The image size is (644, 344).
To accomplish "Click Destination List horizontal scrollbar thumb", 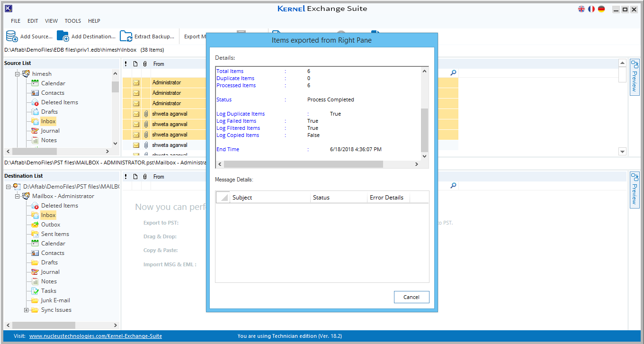I will [x=44, y=325].
